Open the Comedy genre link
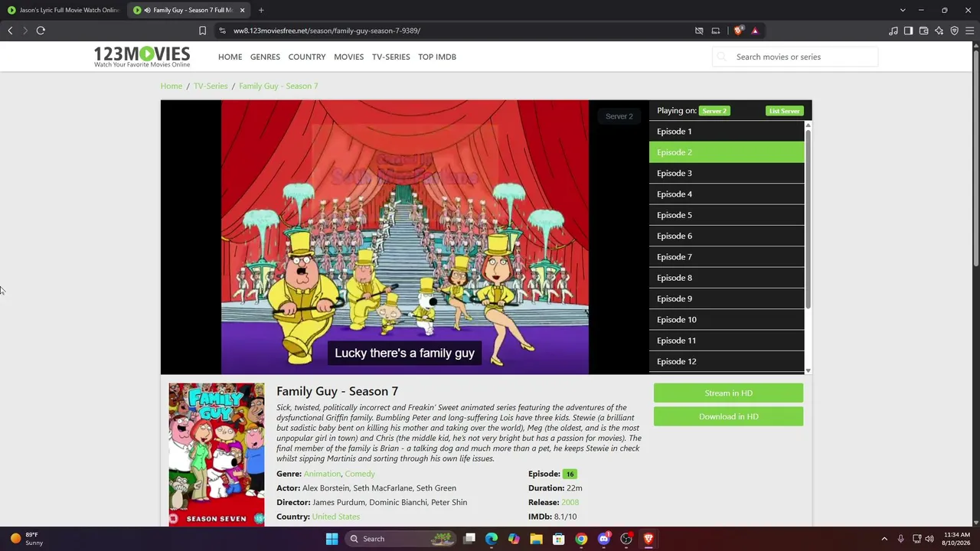 tap(360, 474)
